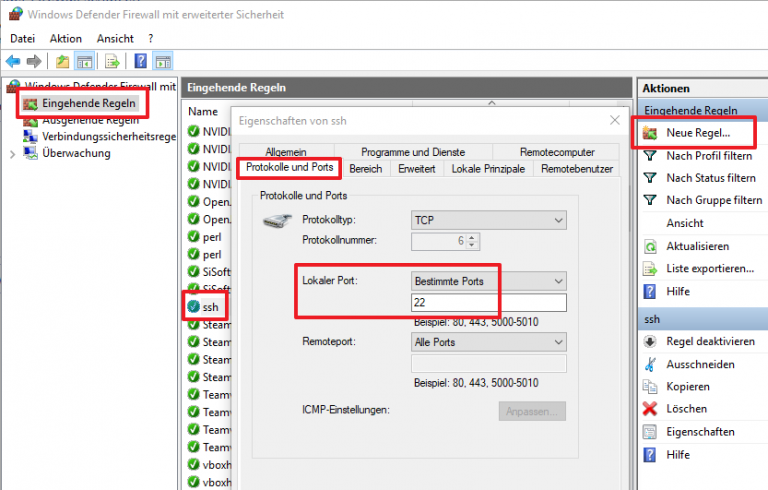Select the Protokolle und Ports tab
Viewport: 768px width, 490px height.
289,167
